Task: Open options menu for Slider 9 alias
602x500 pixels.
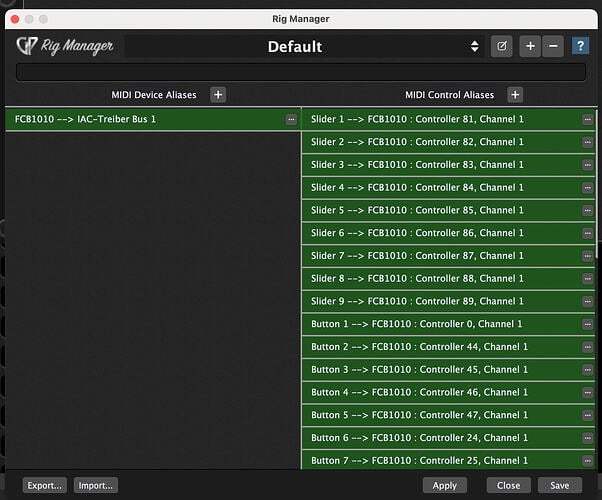Action: point(587,301)
